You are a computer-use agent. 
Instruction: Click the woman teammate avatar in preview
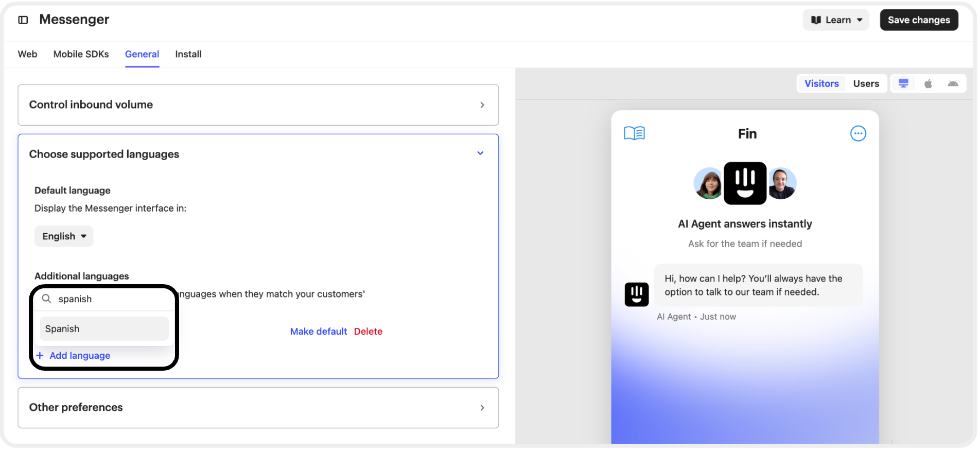tap(709, 183)
